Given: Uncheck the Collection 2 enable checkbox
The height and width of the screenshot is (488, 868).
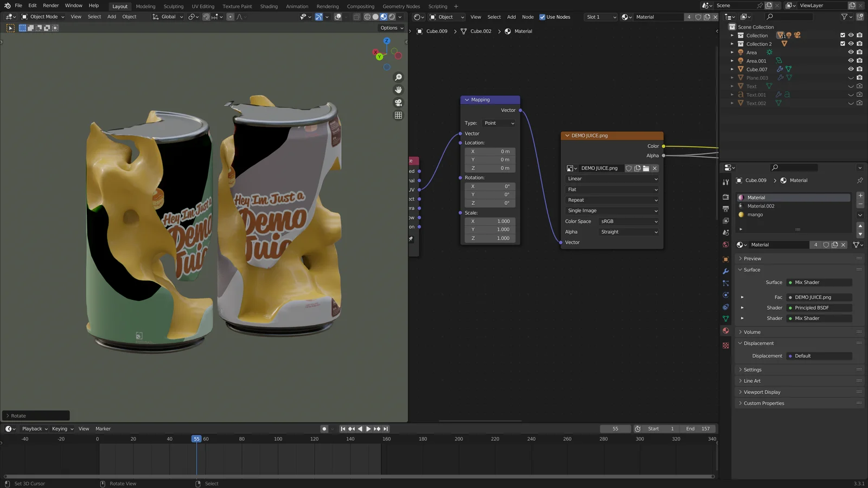Looking at the screenshot, I should [842, 44].
